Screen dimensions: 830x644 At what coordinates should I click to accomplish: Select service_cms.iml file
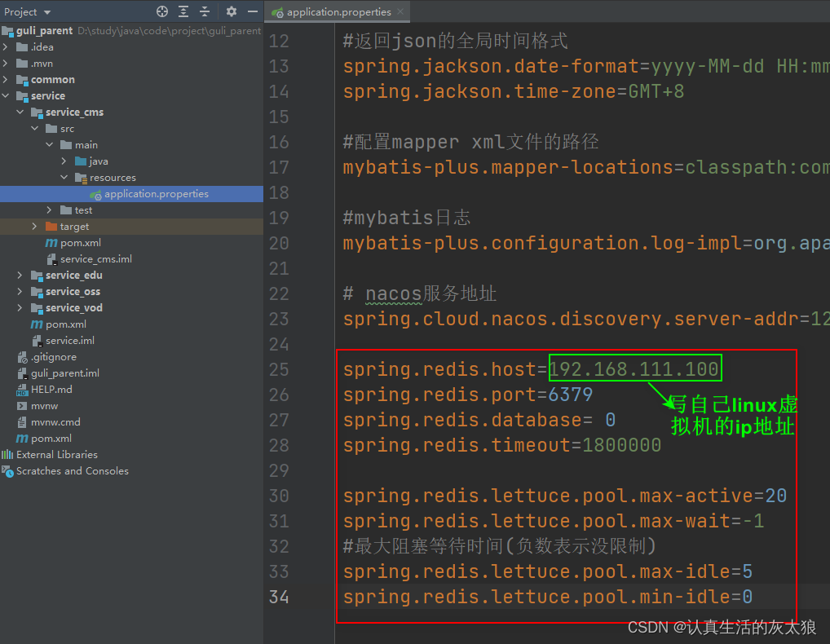pos(95,259)
